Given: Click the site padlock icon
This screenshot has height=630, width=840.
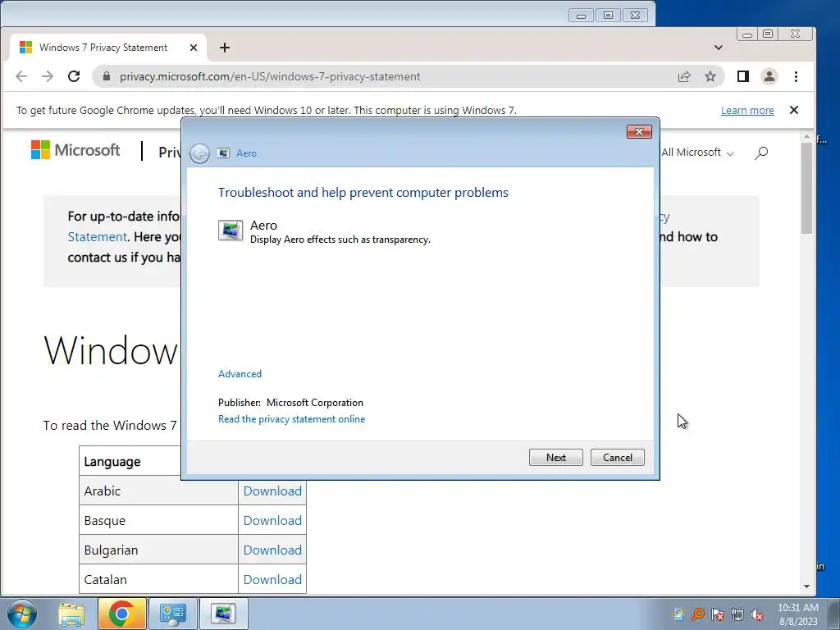Looking at the screenshot, I should click(107, 76).
